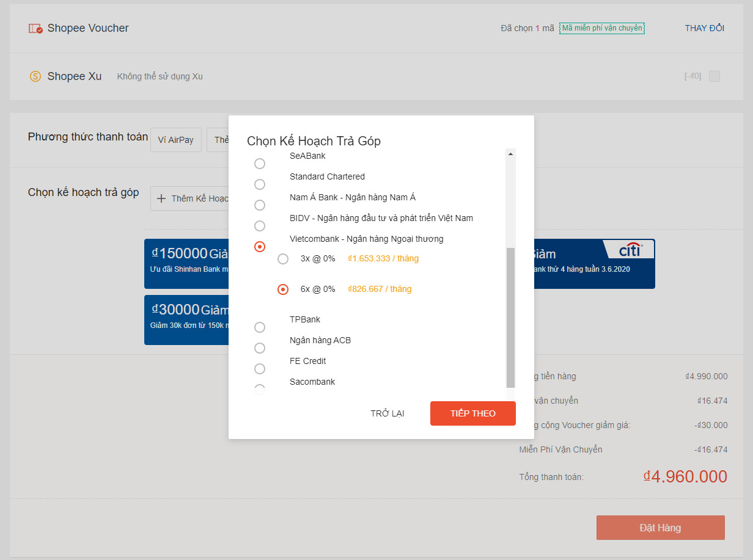Open the ₫30000 discount promo banner

click(x=186, y=320)
